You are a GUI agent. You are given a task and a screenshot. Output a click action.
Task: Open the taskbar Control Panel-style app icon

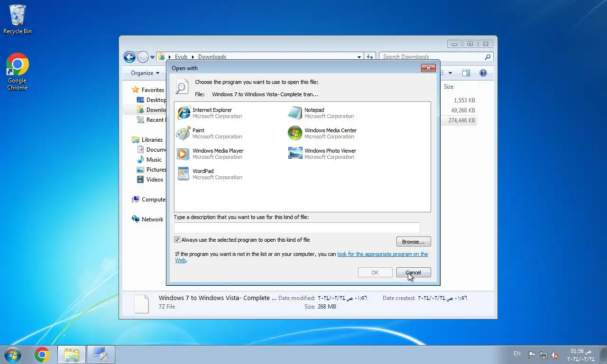pyautogui.click(x=101, y=355)
